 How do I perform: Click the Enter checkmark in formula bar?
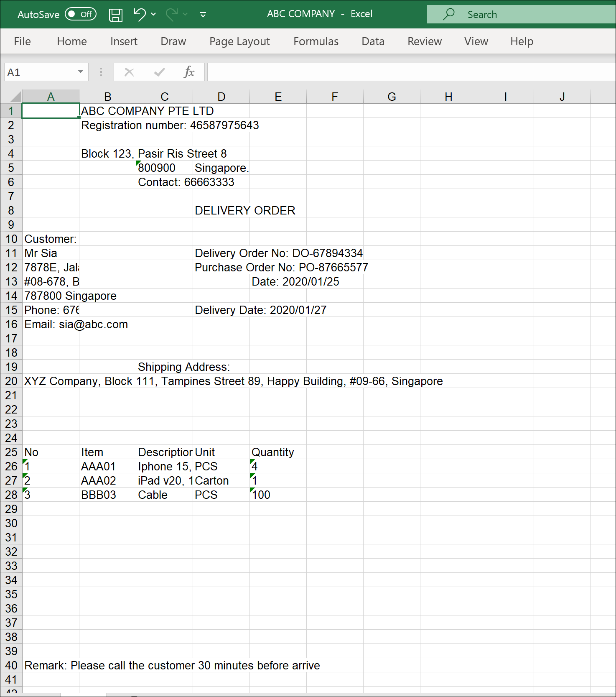coord(159,72)
